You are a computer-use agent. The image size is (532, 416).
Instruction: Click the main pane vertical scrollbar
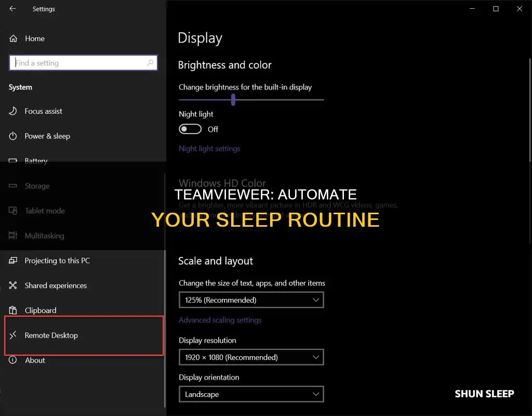(530, 151)
